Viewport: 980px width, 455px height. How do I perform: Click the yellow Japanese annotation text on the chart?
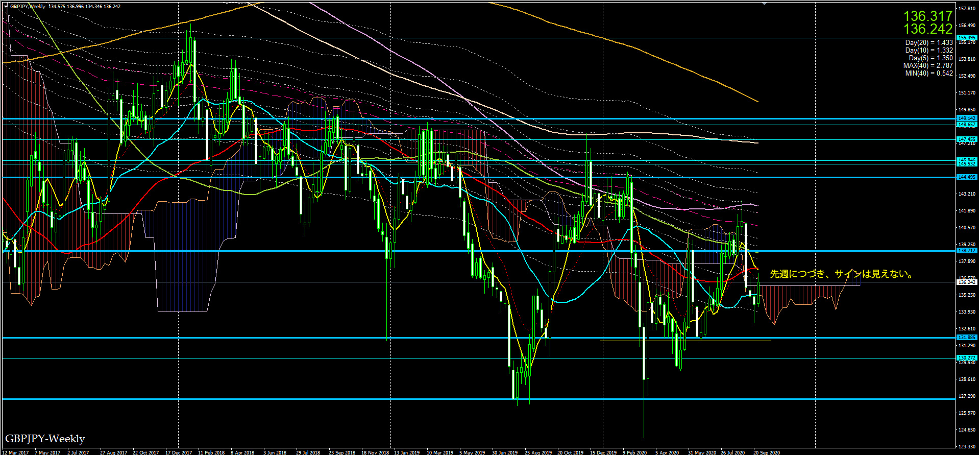(841, 274)
